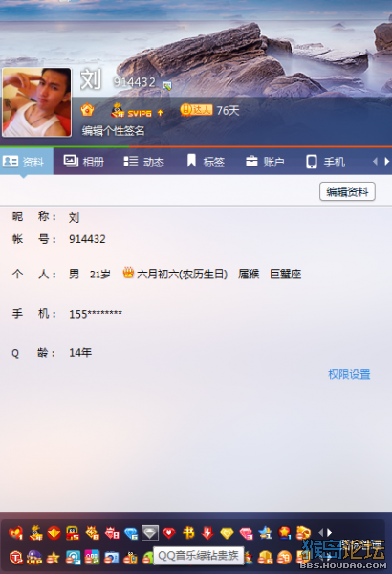Screen dimensions: 392x574
Task: Click the 达人 medal badge
Action: click(x=196, y=109)
